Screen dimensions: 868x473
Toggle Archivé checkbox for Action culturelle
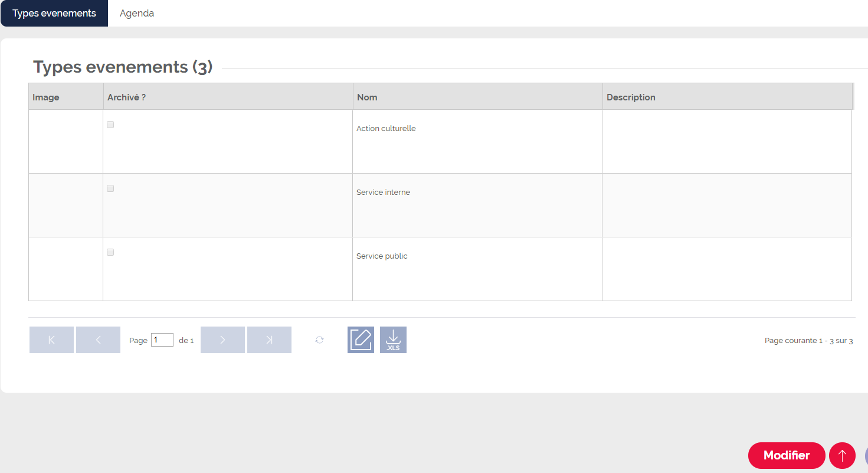point(110,125)
